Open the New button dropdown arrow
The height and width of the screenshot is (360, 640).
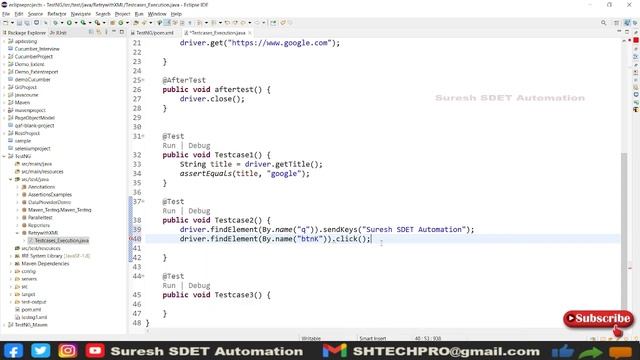point(12,23)
